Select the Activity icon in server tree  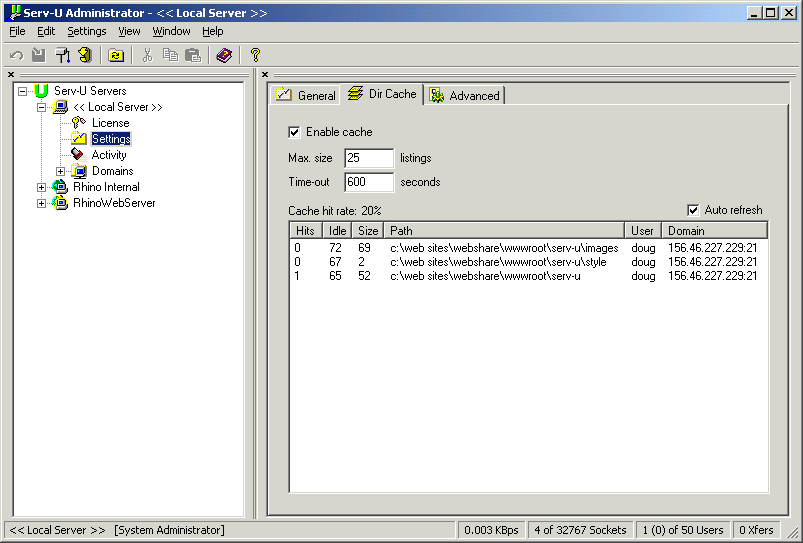point(79,155)
